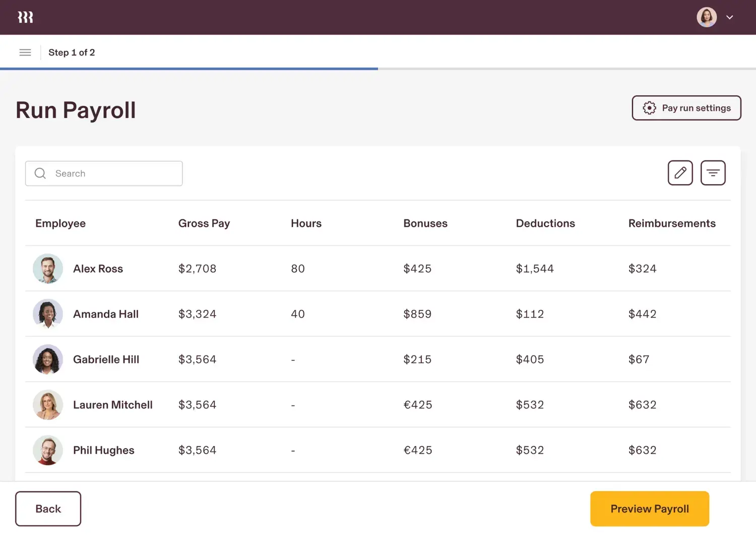The width and height of the screenshot is (756, 536).
Task: Click the Step 1 of 2 label
Action: pos(72,52)
